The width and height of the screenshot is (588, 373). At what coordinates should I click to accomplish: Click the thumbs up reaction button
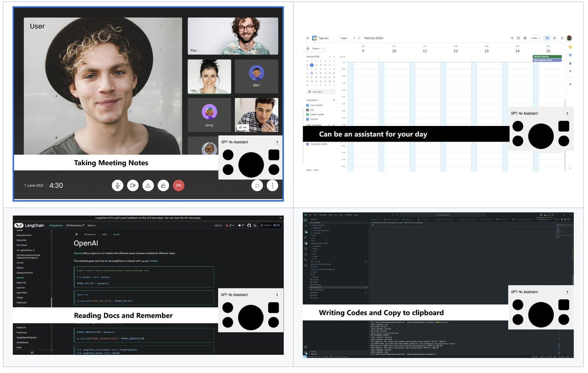(163, 185)
